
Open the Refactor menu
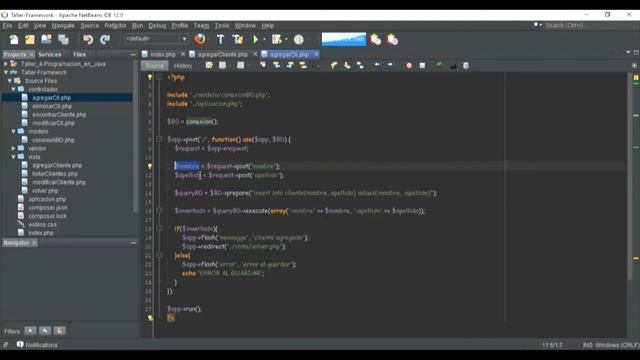115,25
